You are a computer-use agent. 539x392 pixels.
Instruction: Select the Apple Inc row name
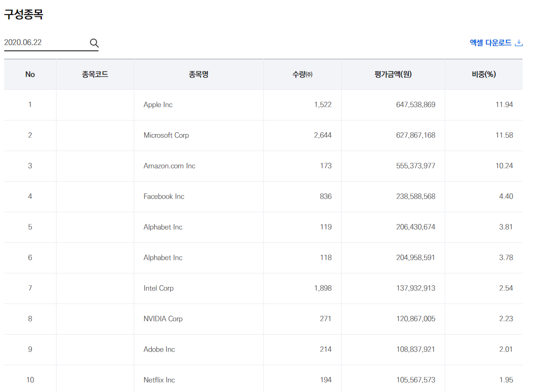(x=158, y=104)
